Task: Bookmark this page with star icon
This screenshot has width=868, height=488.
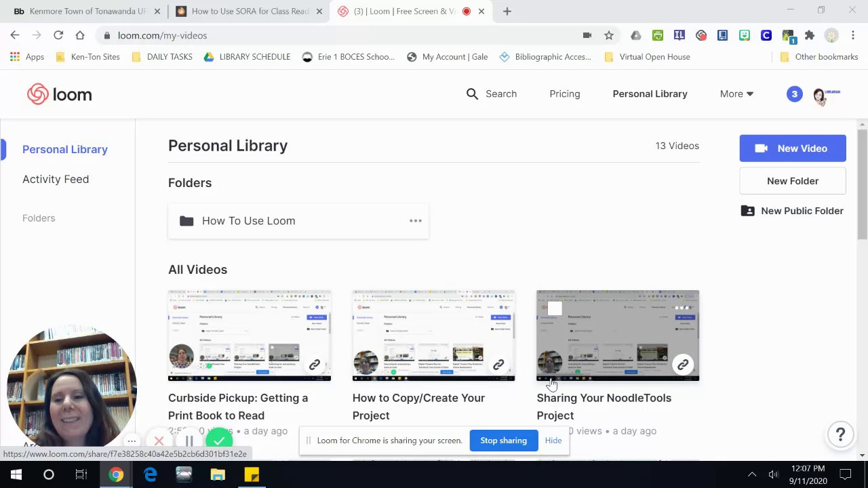Action: click(609, 35)
